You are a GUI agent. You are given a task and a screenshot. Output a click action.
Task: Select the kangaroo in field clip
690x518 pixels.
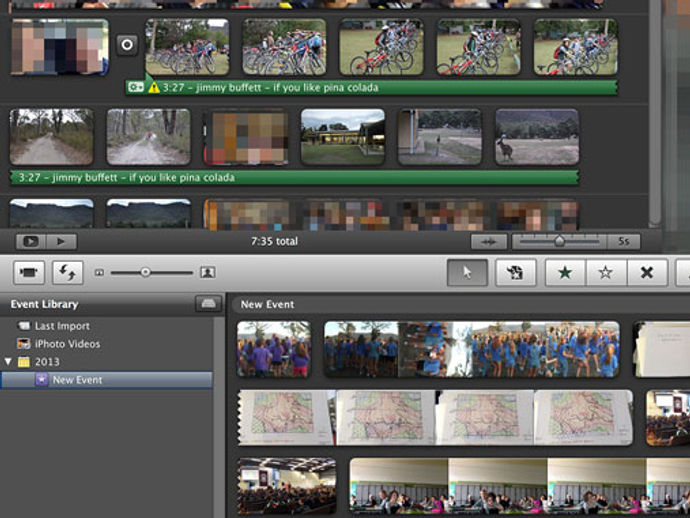tap(537, 137)
